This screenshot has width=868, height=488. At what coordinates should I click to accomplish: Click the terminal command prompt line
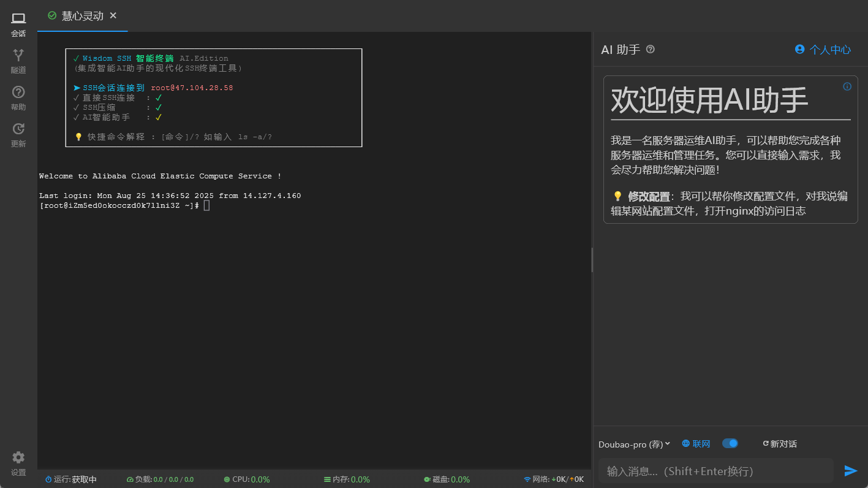[x=124, y=205]
